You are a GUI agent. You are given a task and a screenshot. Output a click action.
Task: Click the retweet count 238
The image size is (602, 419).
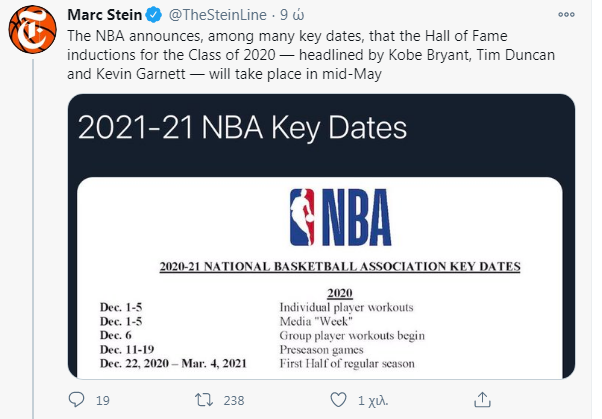[234, 401]
